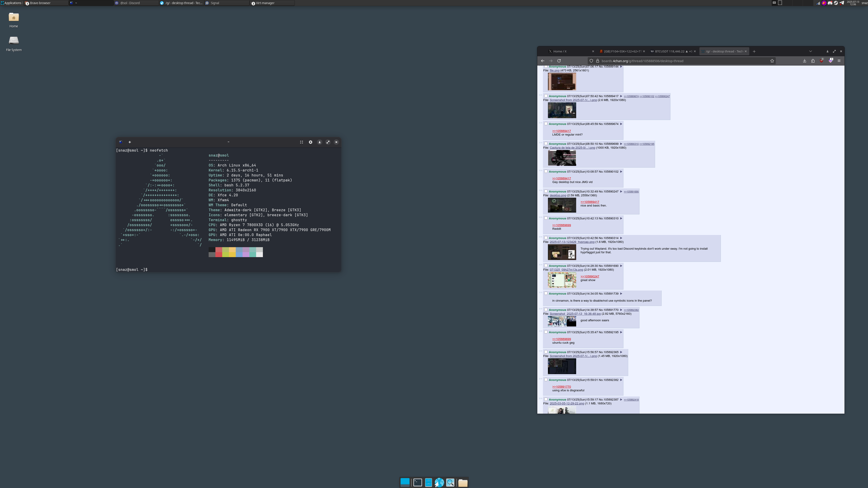
Task: Bookmark this page with the star icon
Action: point(772,61)
